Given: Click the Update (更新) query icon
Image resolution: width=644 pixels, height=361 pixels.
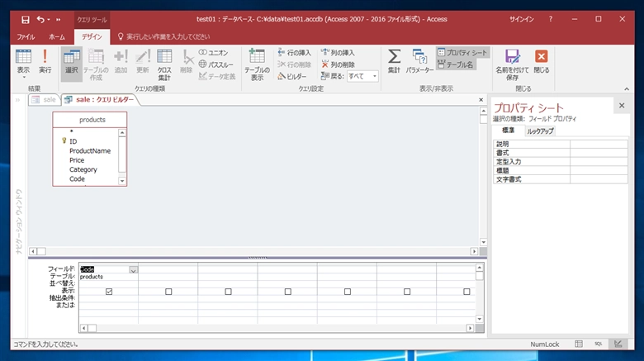Looking at the screenshot, I should pyautogui.click(x=143, y=62).
